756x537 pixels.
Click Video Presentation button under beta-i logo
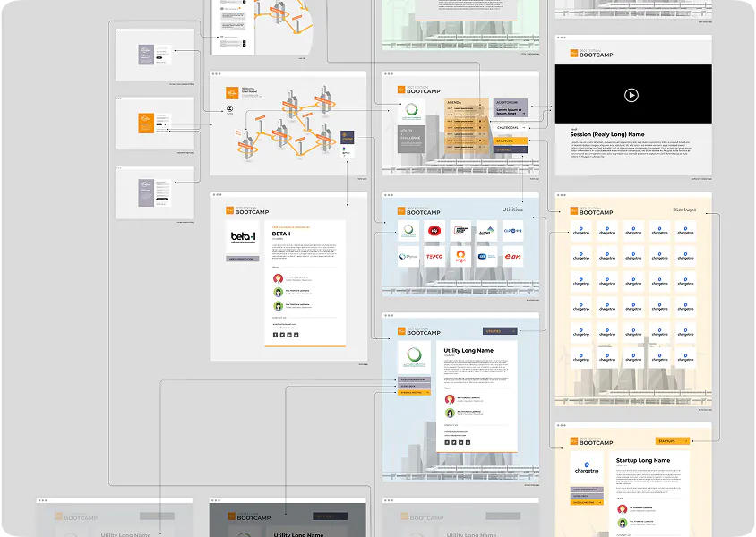243,259
